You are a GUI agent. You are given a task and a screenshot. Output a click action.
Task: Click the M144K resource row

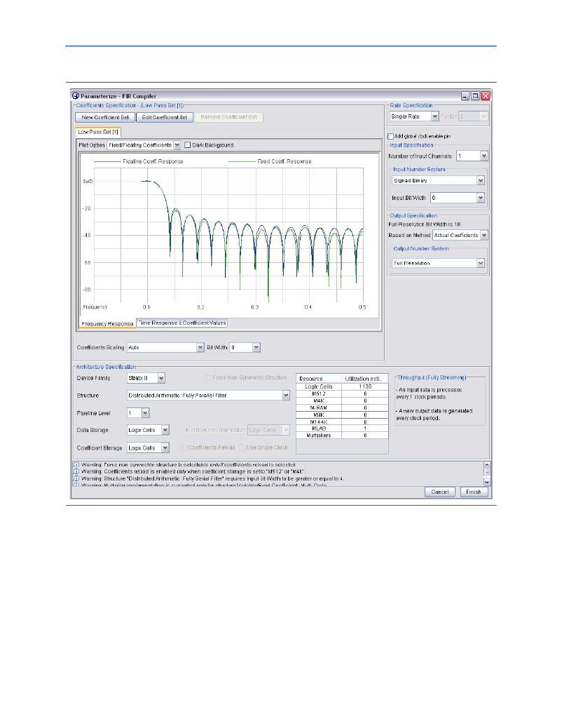pyautogui.click(x=342, y=422)
